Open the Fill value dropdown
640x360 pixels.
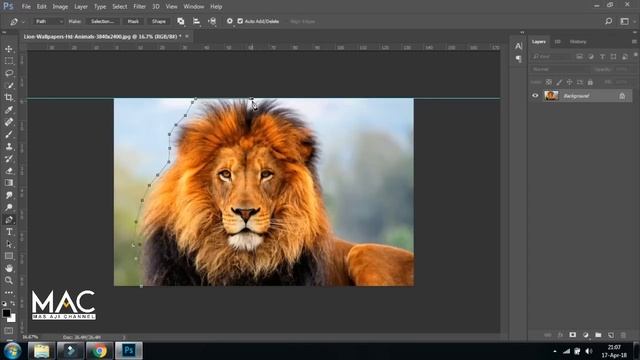621,82
